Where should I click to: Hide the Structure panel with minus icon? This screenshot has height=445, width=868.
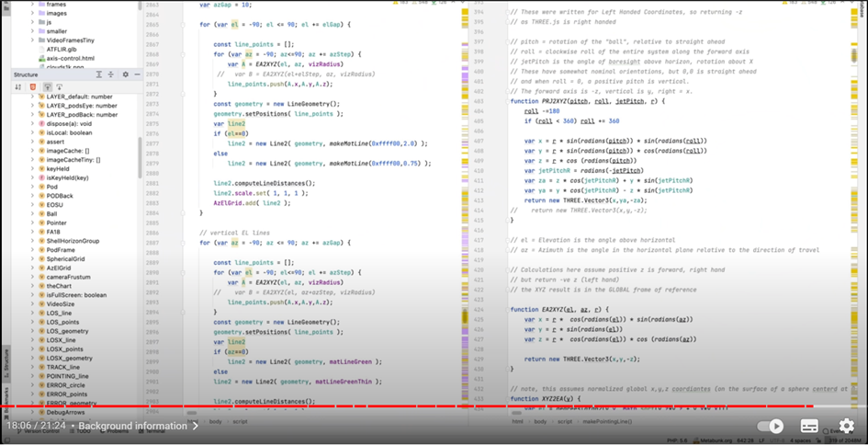pos(137,74)
